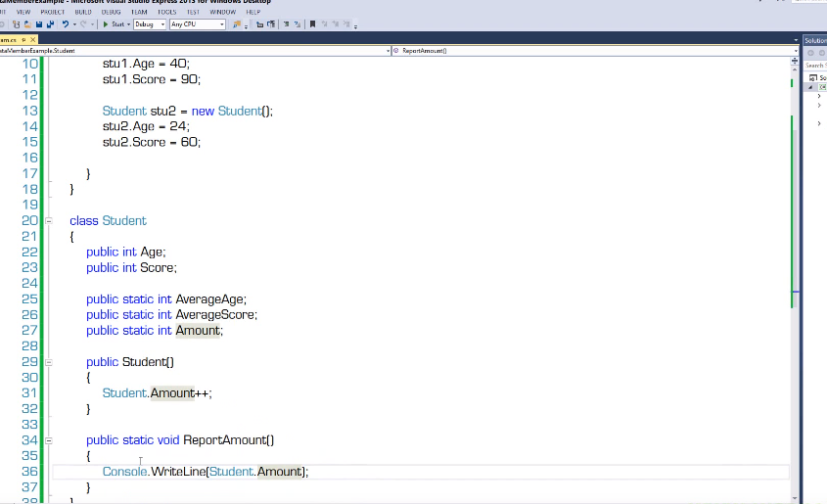Open the Find in Files icon
This screenshot has height=504, width=827.
(x=237, y=24)
